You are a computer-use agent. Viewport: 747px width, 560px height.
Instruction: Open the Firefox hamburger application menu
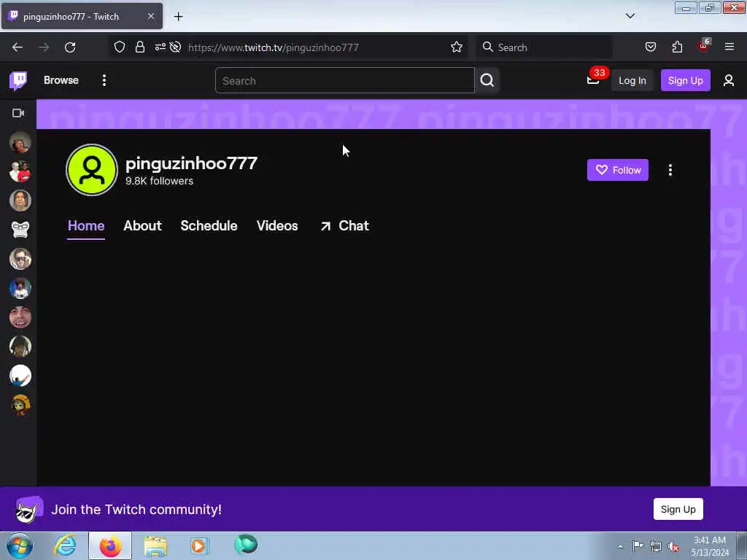(x=729, y=47)
